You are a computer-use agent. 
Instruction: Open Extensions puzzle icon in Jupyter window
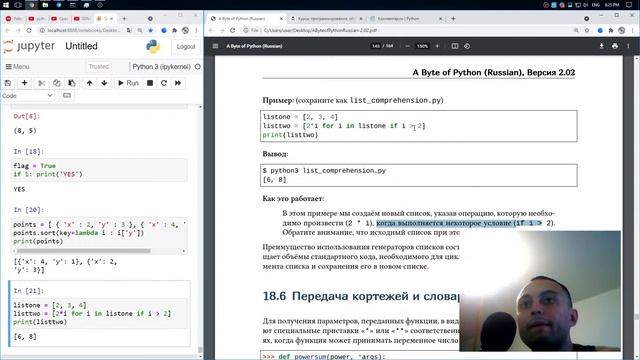[x=174, y=30]
